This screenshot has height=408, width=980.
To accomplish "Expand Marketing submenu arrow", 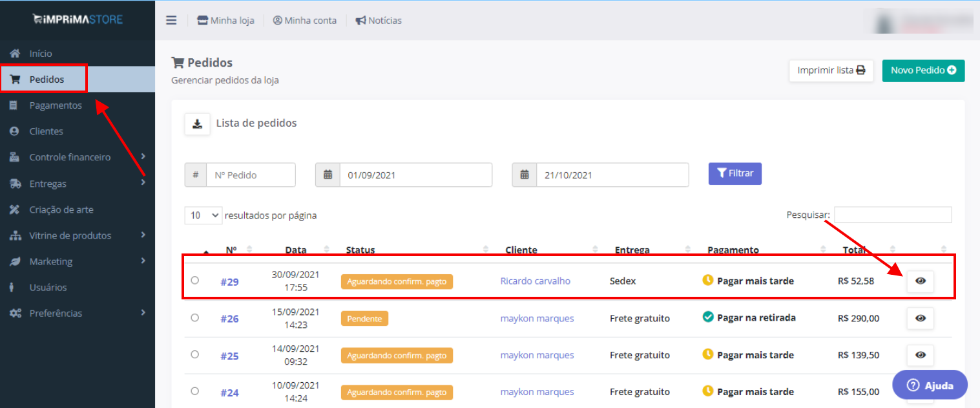I will point(143,261).
